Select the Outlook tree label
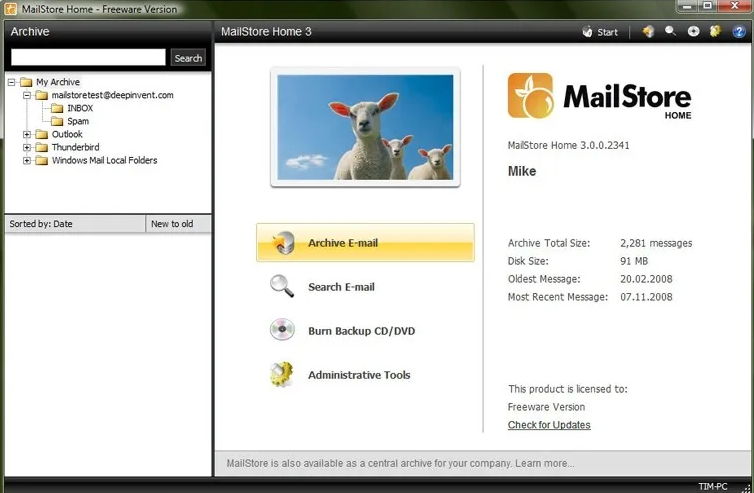Viewport: 754px width, 493px height. 67,134
